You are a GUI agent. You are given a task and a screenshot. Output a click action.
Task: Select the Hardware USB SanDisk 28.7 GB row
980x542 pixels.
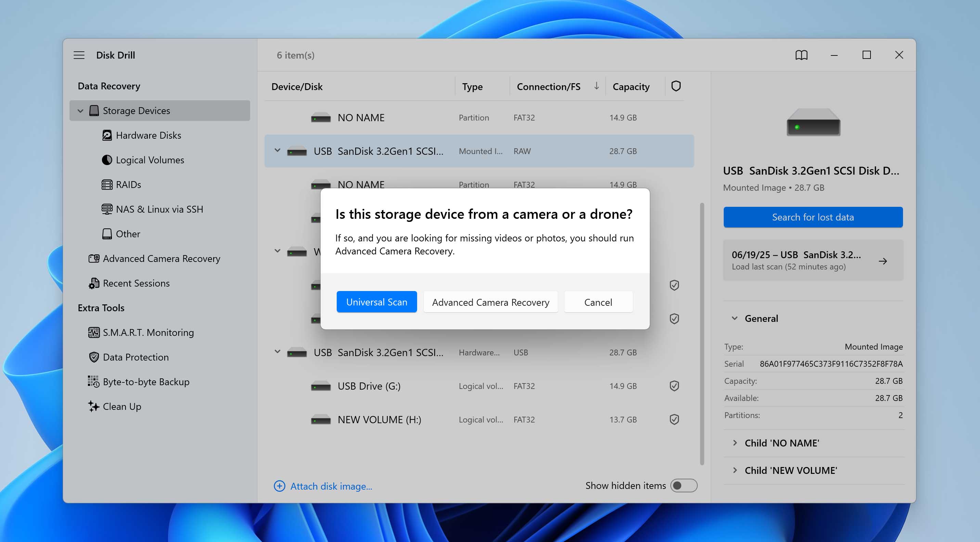[479, 352]
